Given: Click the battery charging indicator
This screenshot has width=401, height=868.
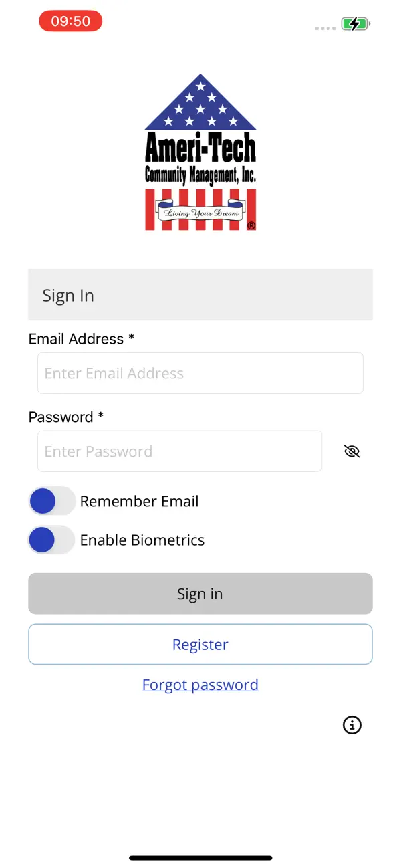Looking at the screenshot, I should [354, 23].
